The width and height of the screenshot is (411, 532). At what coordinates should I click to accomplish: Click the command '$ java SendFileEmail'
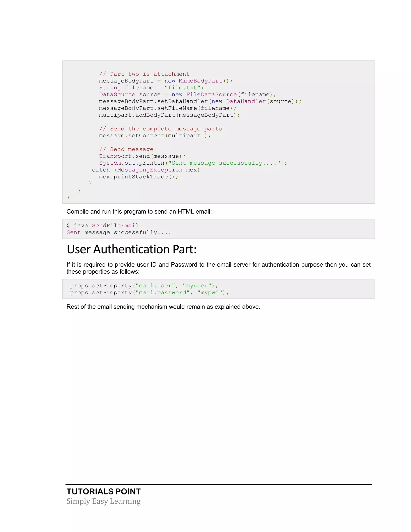[103, 226]
